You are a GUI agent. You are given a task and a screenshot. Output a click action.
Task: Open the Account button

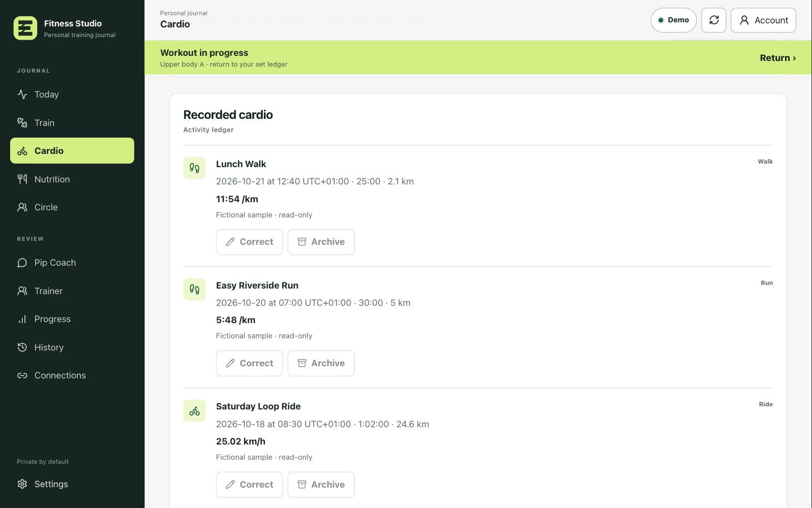coord(763,20)
